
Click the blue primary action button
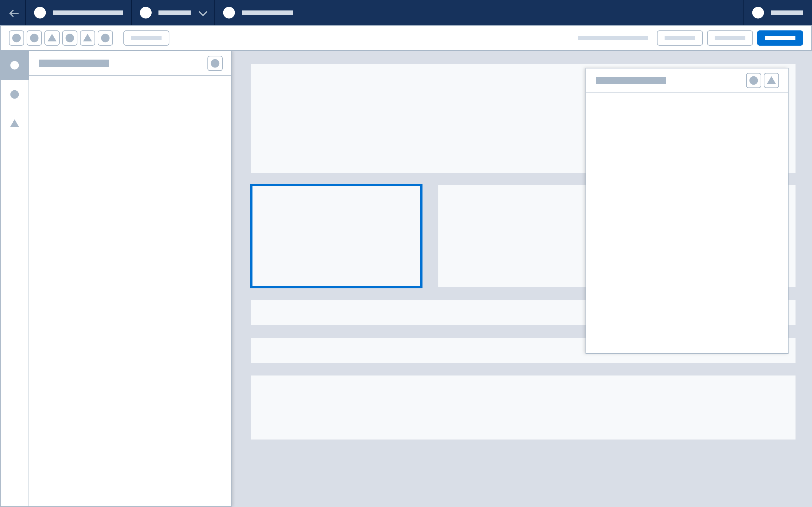(780, 38)
